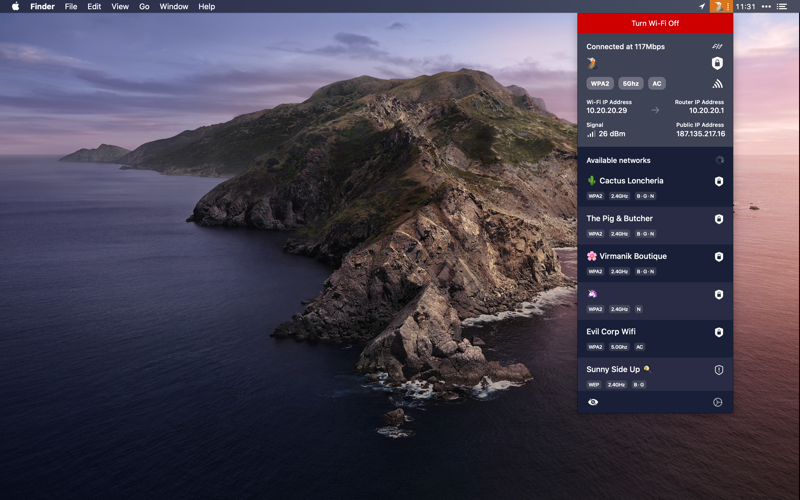Viewport: 800px width, 500px height.
Task: Click the refresh spinner beside Available networks
Action: 719,160
